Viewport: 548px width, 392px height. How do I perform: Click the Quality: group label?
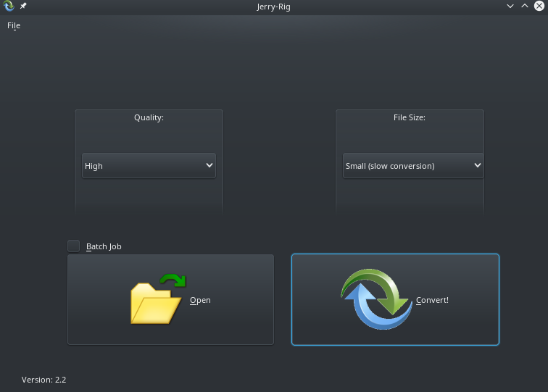coord(149,117)
